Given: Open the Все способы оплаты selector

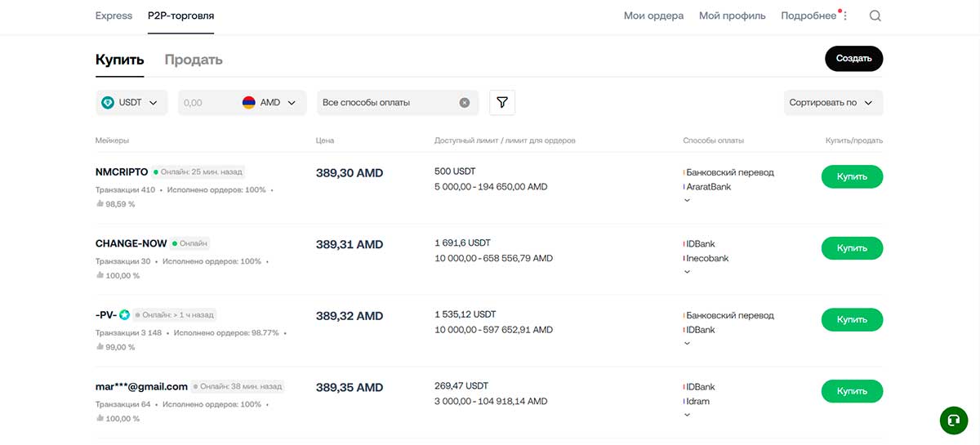Looking at the screenshot, I should click(x=398, y=103).
